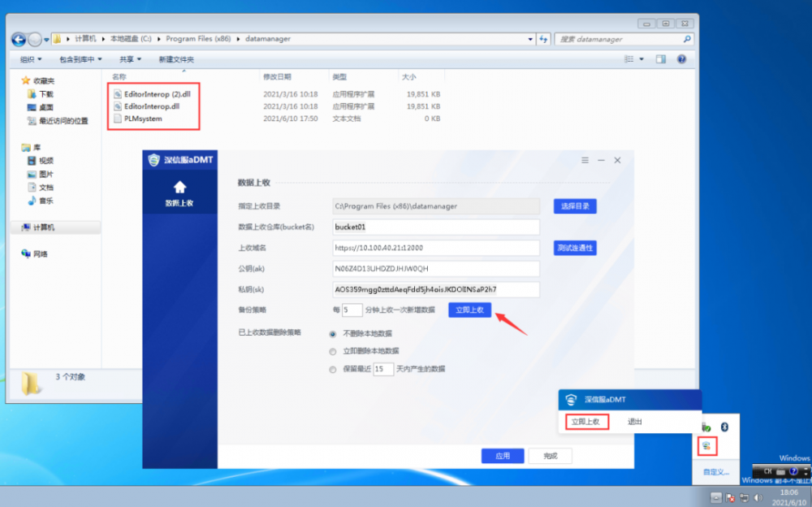812x507 pixels.
Task: Show the preview pane in Explorer
Action: 661,59
